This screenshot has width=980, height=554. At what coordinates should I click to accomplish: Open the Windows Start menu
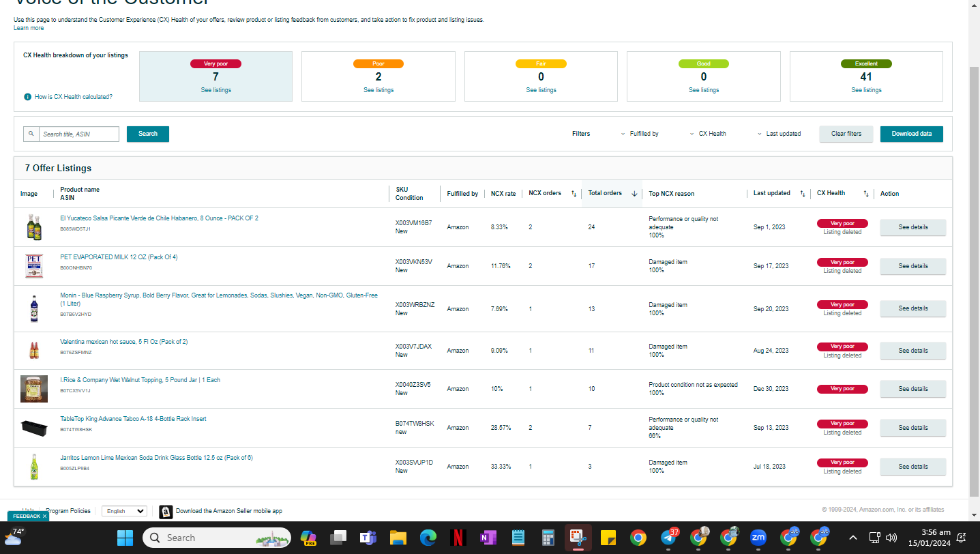[x=125, y=538]
